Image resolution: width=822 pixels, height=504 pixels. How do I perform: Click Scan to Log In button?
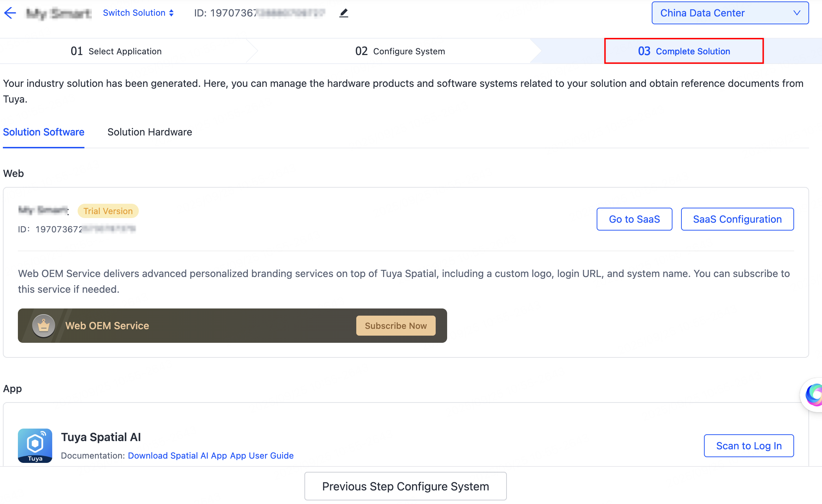pyautogui.click(x=749, y=446)
